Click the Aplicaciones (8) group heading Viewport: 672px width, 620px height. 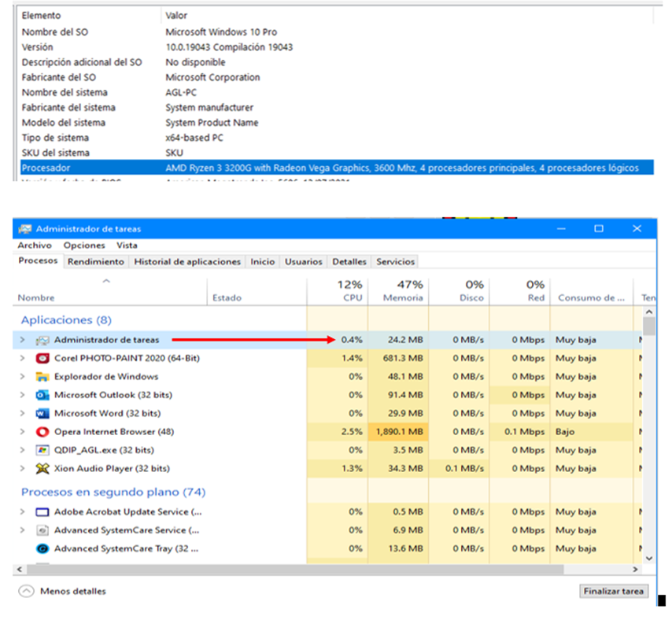66,320
